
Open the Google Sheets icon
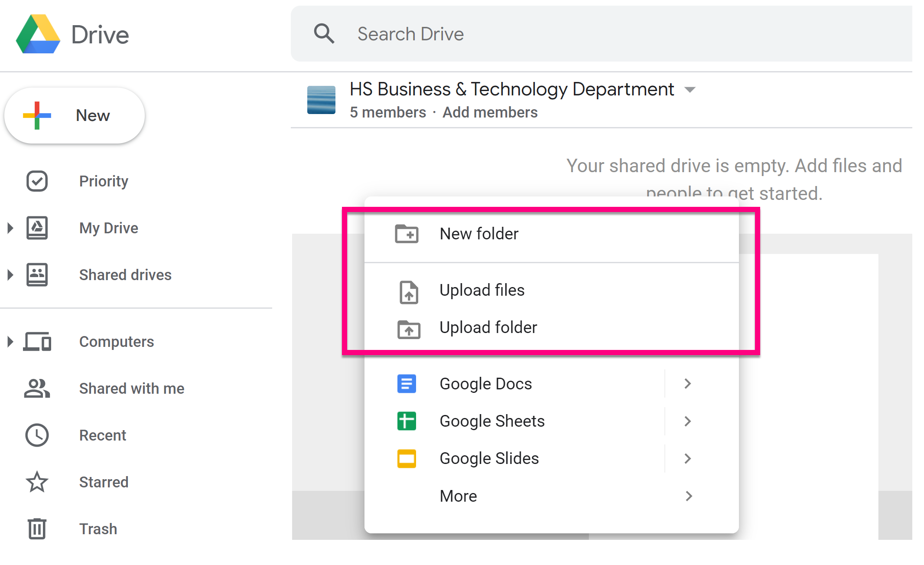click(x=406, y=421)
